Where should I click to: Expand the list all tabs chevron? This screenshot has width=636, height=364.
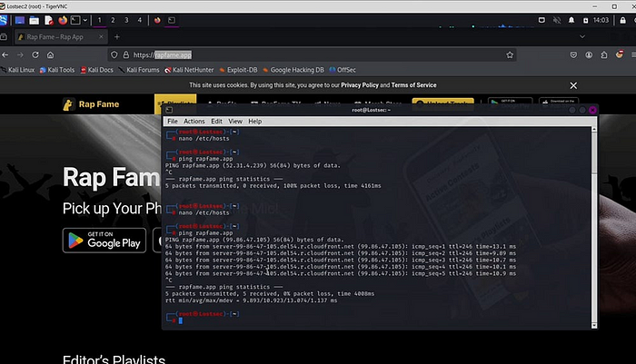(x=582, y=37)
